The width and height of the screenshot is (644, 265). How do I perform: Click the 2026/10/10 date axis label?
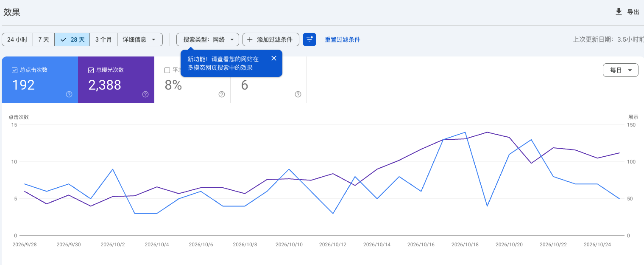289,245
